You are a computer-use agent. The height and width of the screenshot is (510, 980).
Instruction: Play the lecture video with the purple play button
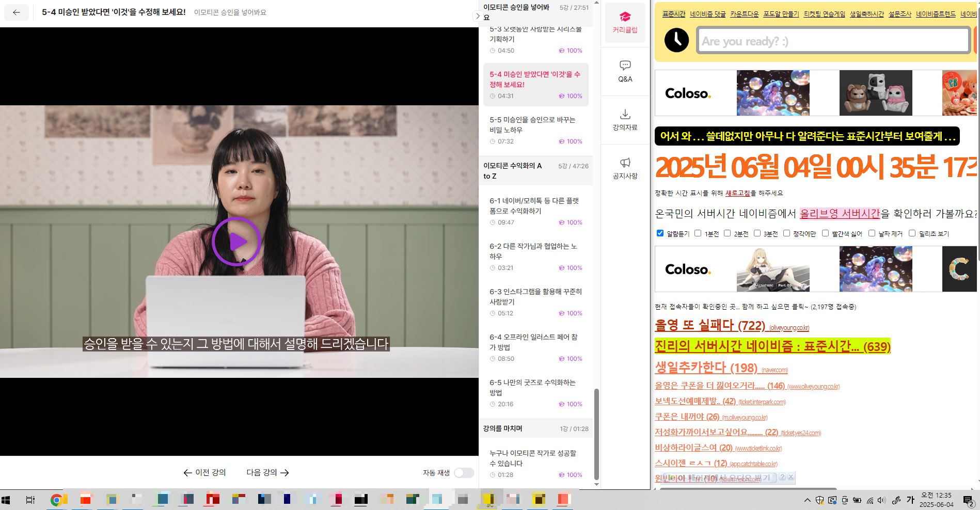point(236,242)
